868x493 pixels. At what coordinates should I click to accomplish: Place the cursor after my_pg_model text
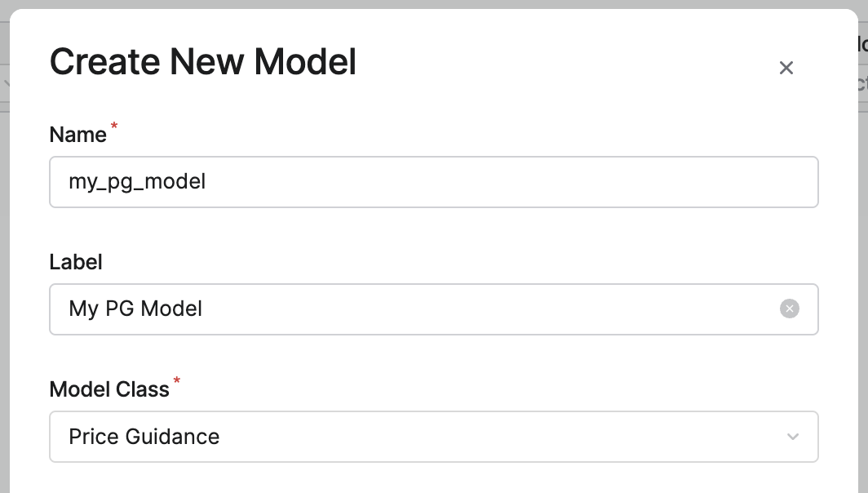[x=206, y=182]
